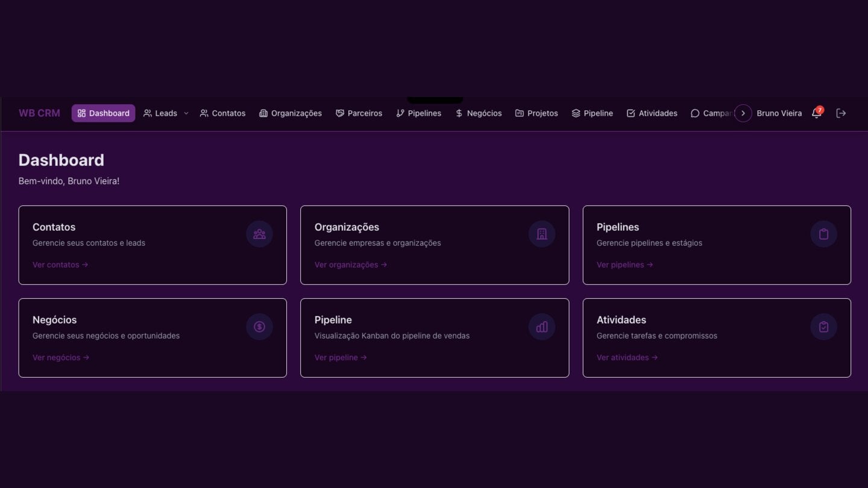868x488 pixels.
Task: Open Parceiros from the top menu
Action: pyautogui.click(x=359, y=113)
